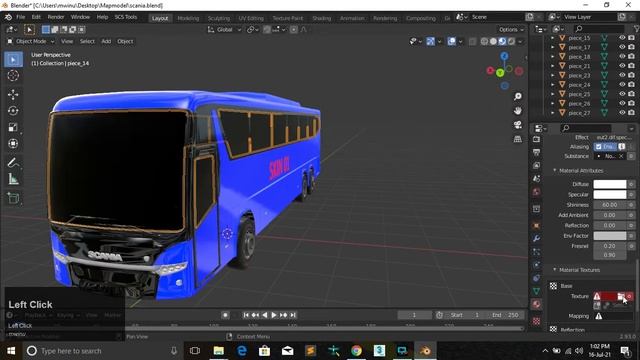Image resolution: width=640 pixels, height=360 pixels.
Task: Switch to the Modeling workspace tab
Action: coord(188,18)
